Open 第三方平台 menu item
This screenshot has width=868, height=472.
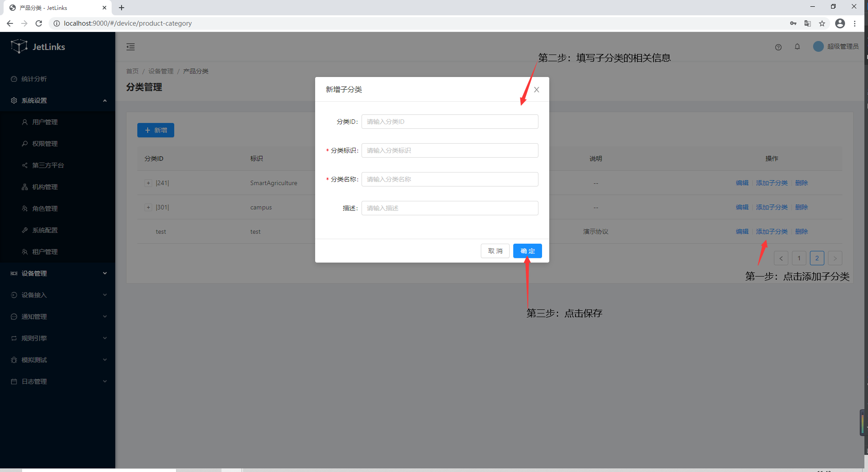(x=58, y=165)
